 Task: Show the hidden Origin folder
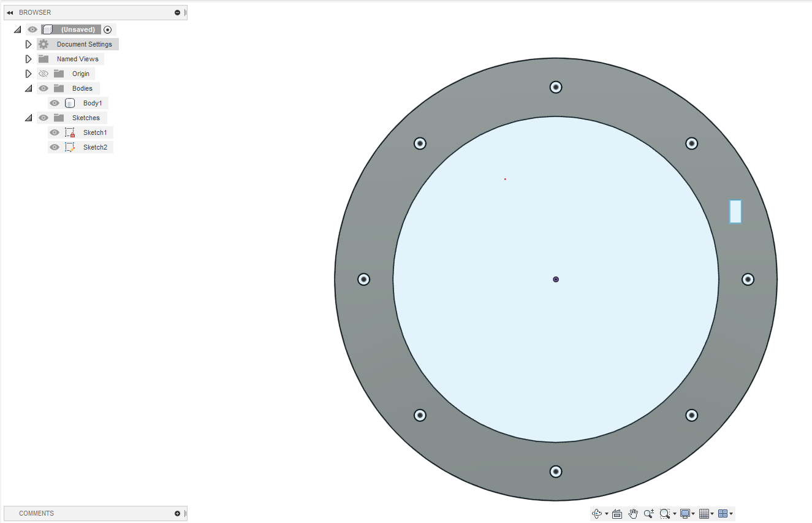(x=44, y=74)
